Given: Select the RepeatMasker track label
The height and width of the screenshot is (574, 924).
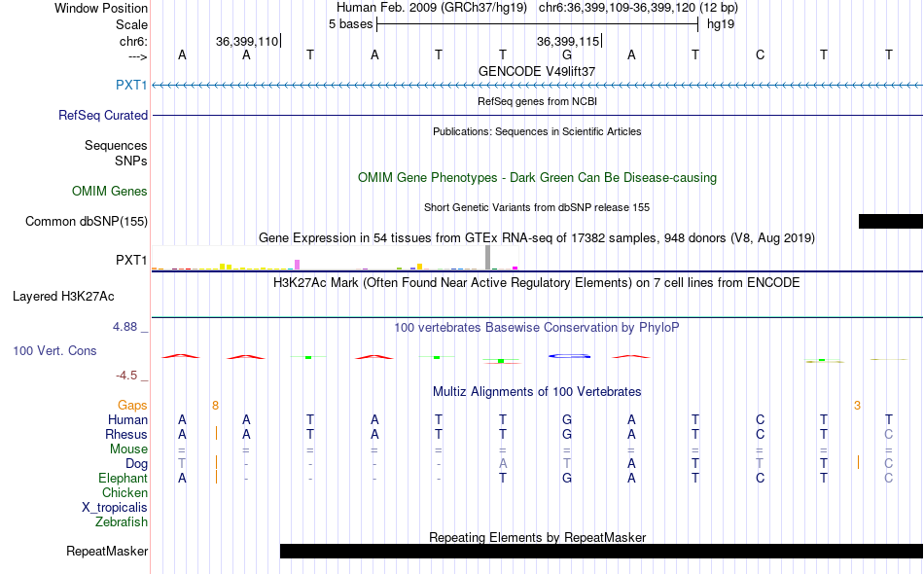Looking at the screenshot, I should coord(107,551).
